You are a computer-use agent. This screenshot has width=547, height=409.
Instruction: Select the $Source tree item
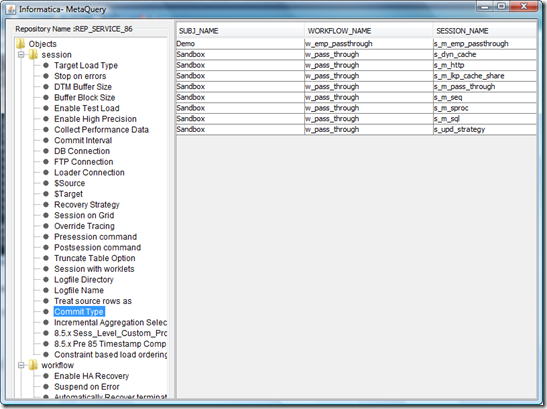(x=69, y=183)
